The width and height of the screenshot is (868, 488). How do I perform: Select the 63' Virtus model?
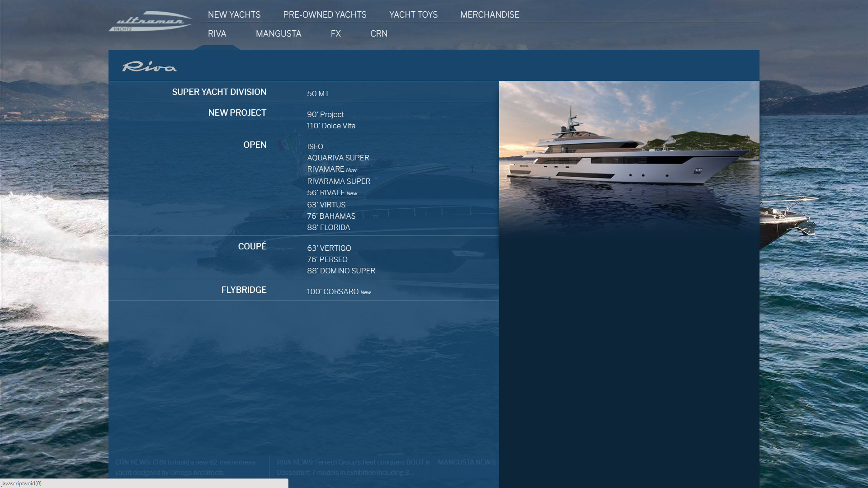tap(326, 205)
